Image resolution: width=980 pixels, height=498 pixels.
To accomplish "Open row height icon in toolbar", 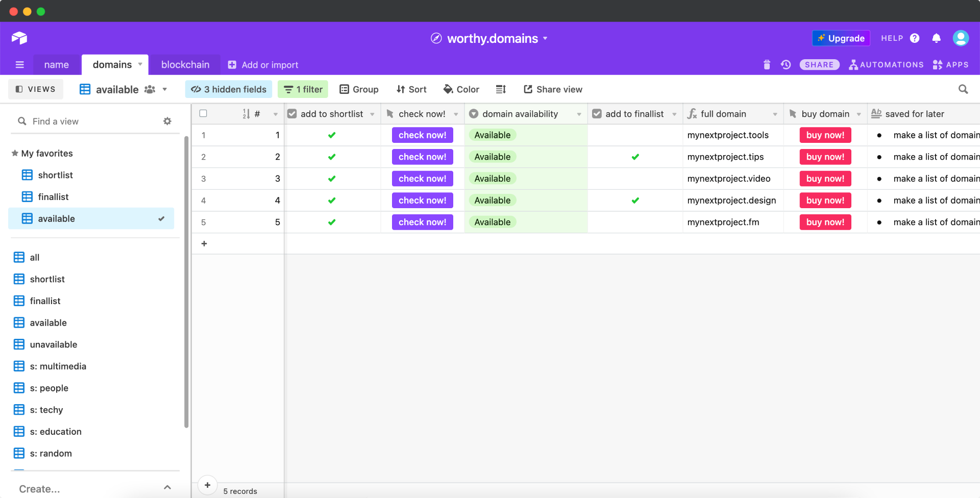I will (x=501, y=89).
